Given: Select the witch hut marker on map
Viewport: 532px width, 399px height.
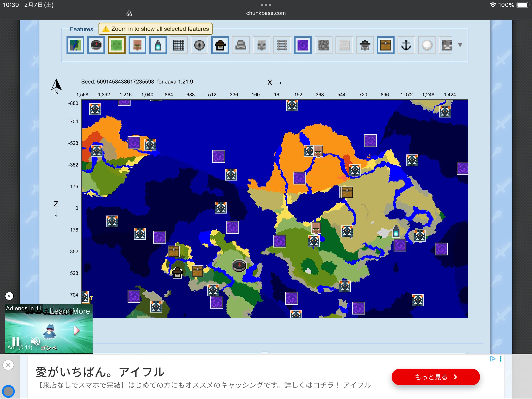Looking at the screenshot, I should 177,273.
